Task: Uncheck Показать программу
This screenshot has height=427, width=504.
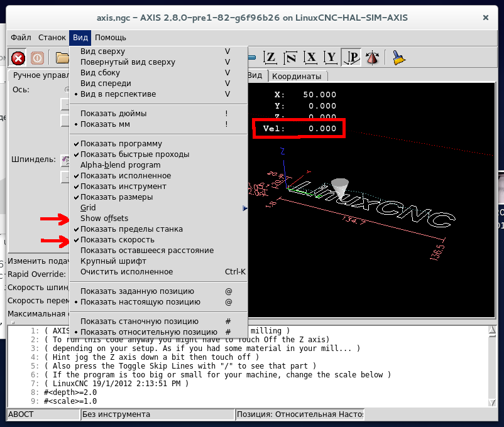Action: point(159,144)
